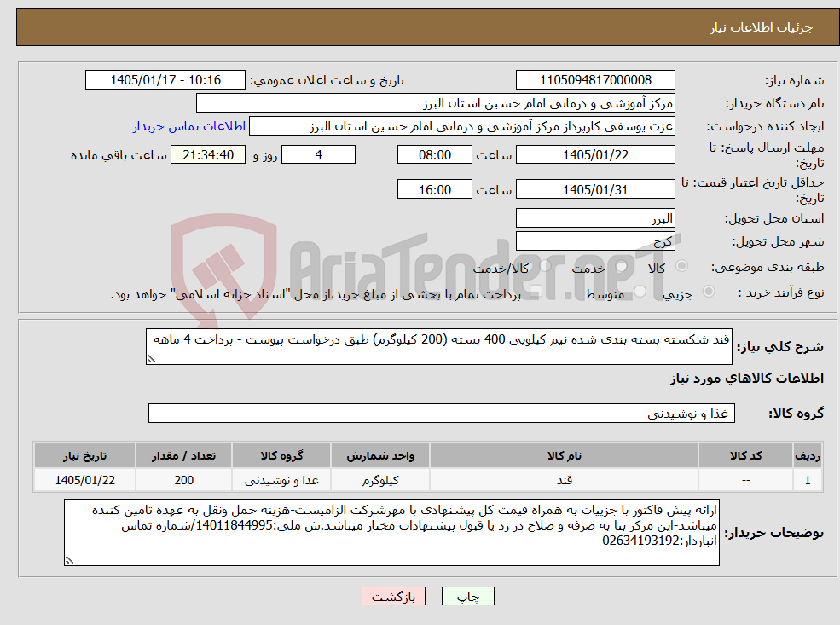Click the قند item name cell
This screenshot has width=840, height=625.
click(x=564, y=480)
